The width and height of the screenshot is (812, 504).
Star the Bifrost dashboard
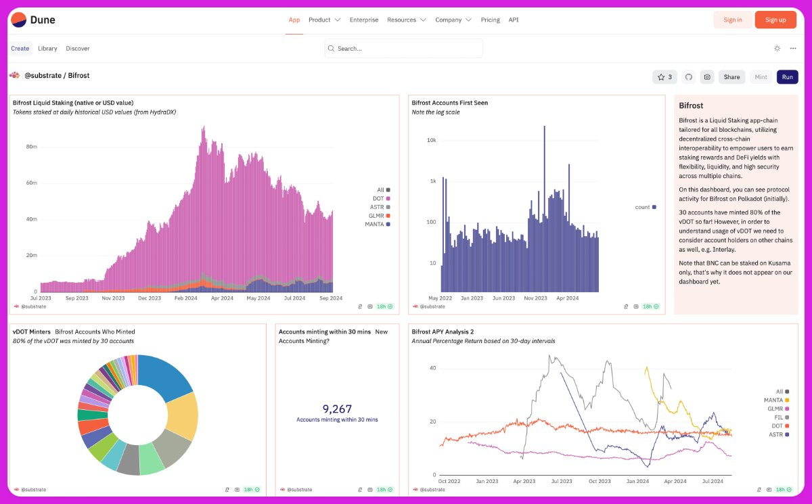(x=664, y=77)
